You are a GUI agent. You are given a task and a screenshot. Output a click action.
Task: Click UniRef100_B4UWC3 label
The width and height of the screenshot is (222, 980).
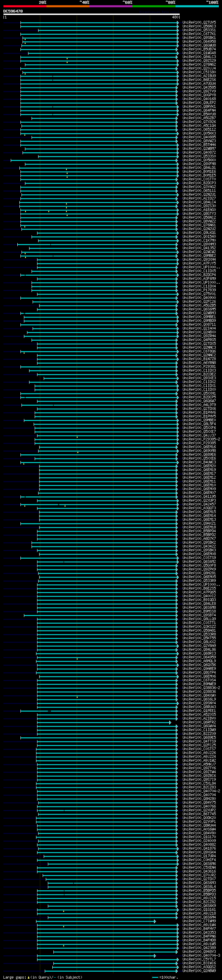tap(199, 462)
